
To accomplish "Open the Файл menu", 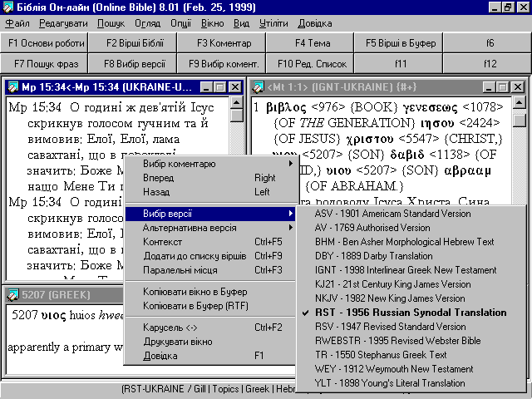I will coord(18,23).
